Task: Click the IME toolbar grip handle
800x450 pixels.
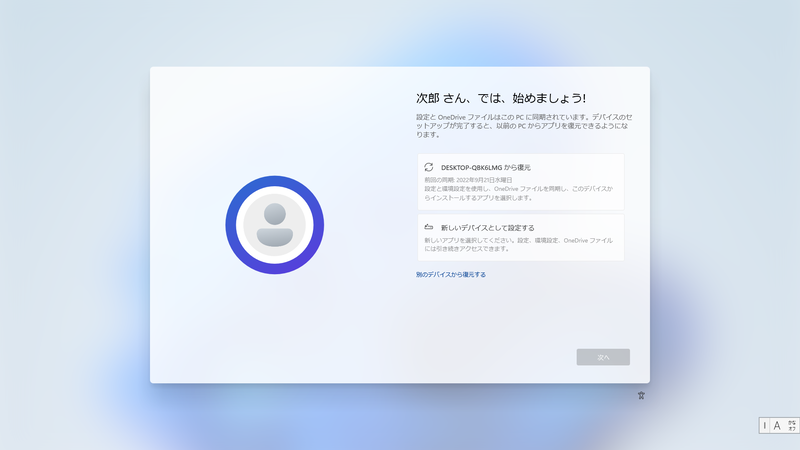Action: pos(764,426)
